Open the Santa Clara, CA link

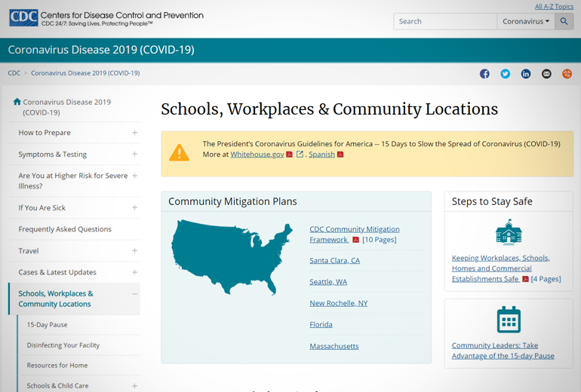click(x=334, y=261)
